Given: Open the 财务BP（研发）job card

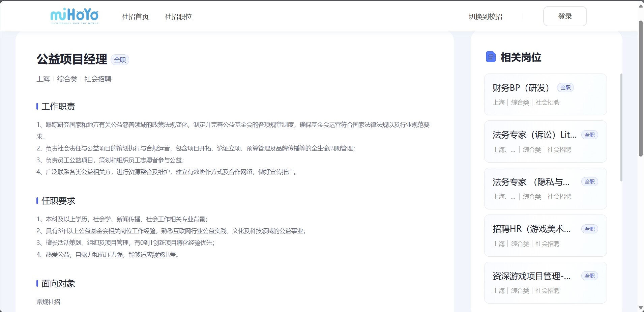Looking at the screenshot, I should pos(545,94).
